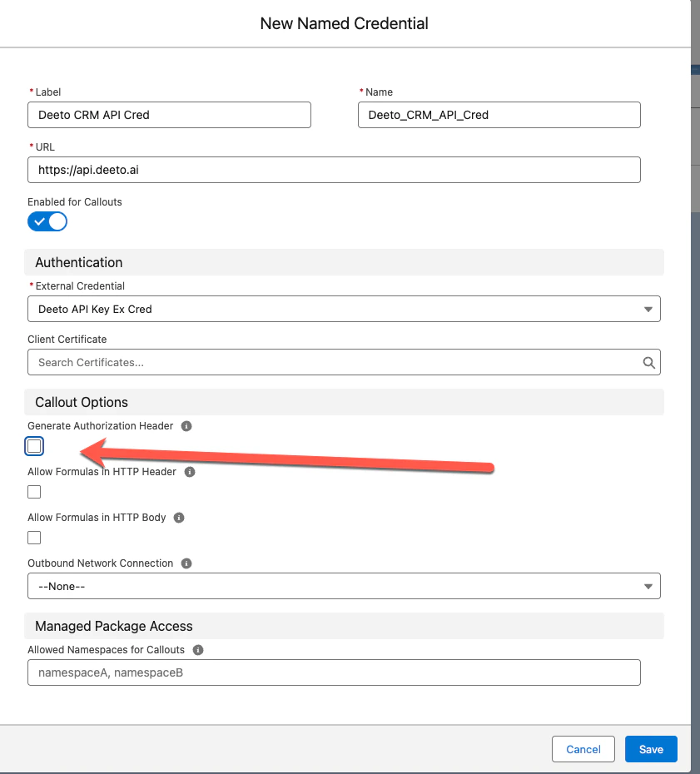Save the new named credential
The width and height of the screenshot is (700, 774).
651,749
